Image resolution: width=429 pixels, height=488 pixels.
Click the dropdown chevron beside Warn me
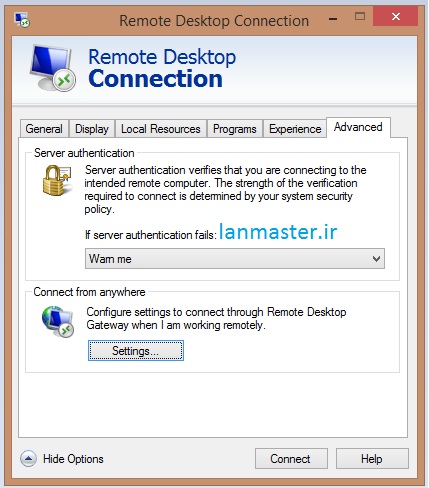tap(376, 259)
